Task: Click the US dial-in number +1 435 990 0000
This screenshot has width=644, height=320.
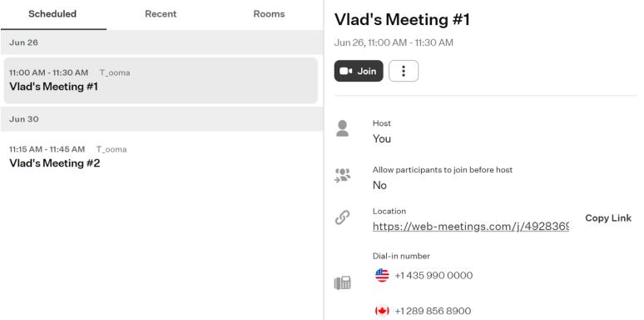Action: 433,275
